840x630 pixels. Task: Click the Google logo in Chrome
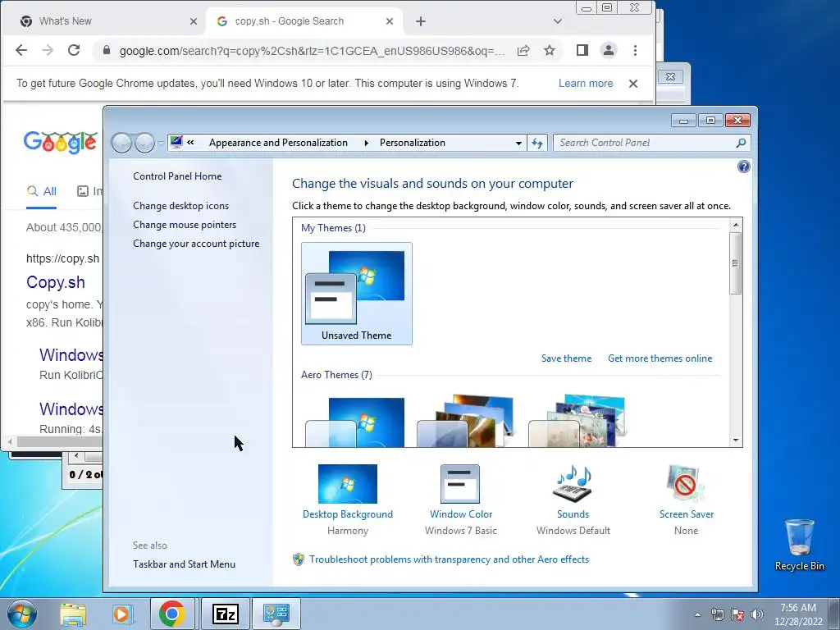(x=61, y=143)
